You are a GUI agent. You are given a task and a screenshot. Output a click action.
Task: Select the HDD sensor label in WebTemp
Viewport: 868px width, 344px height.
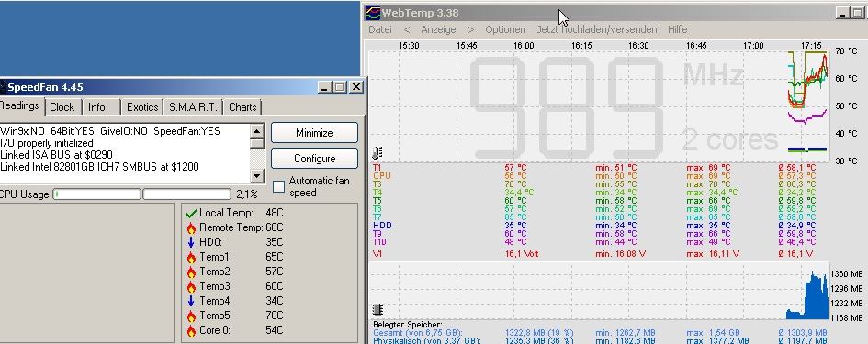[x=382, y=226]
